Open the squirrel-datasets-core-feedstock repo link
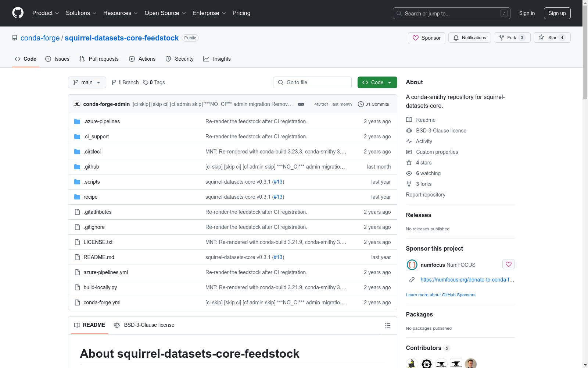This screenshot has width=588, height=368. (122, 38)
